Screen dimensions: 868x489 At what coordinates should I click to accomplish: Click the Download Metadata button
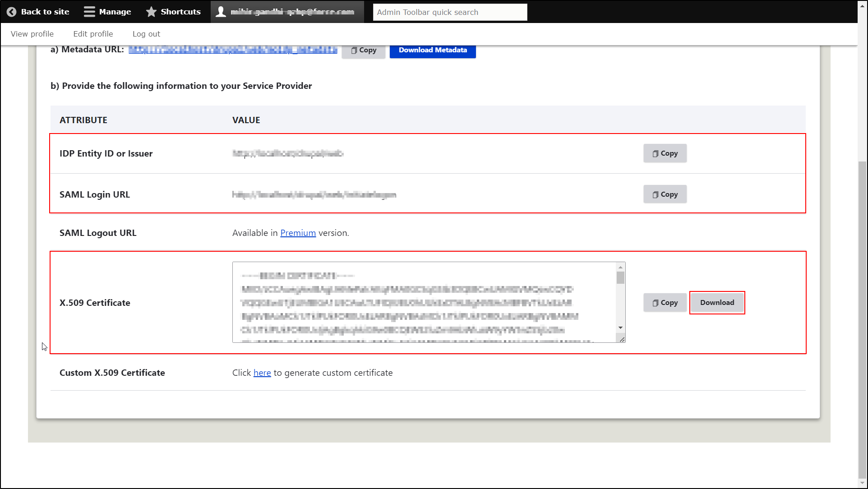[432, 51]
